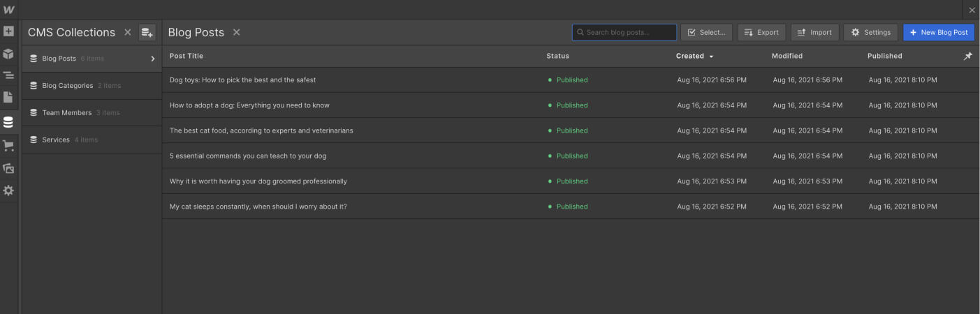Create a new collection with plus icon

(x=147, y=32)
